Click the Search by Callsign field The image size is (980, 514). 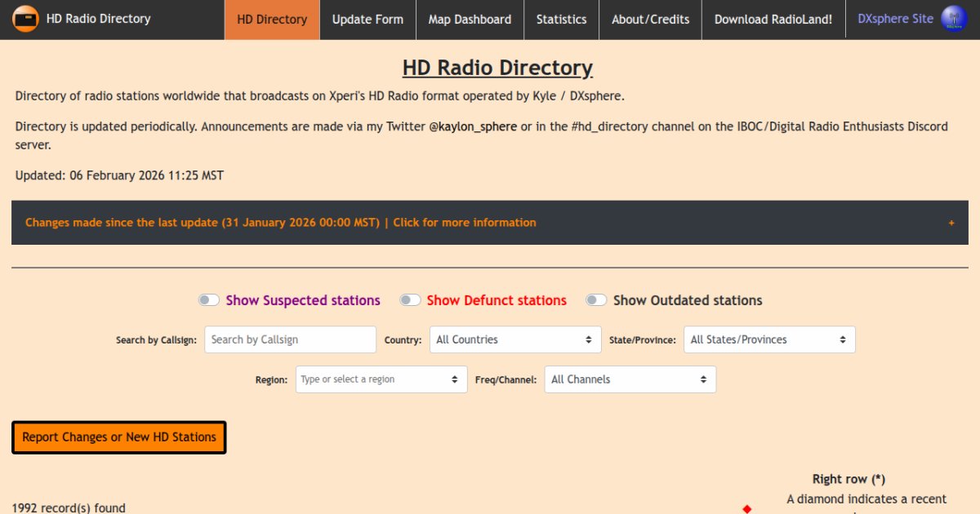[x=290, y=339]
